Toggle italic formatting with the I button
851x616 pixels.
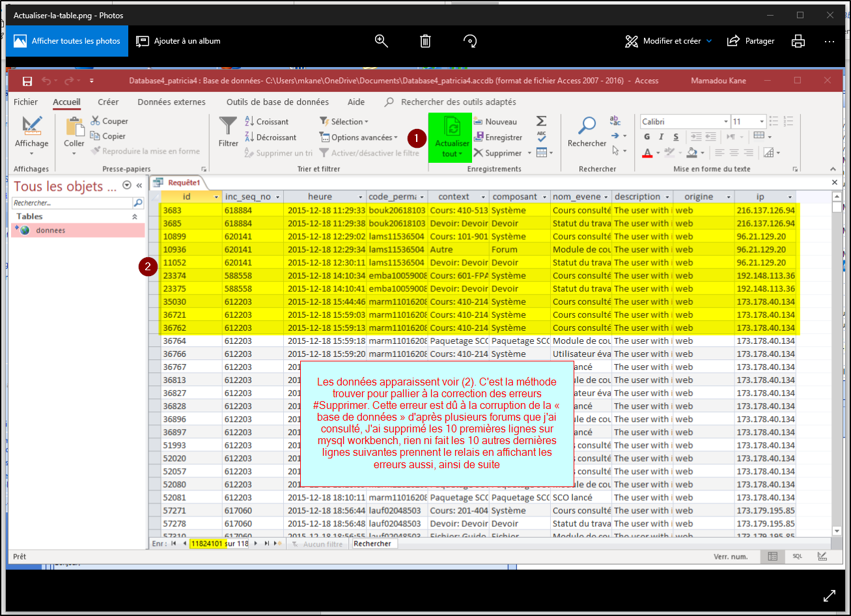point(662,137)
